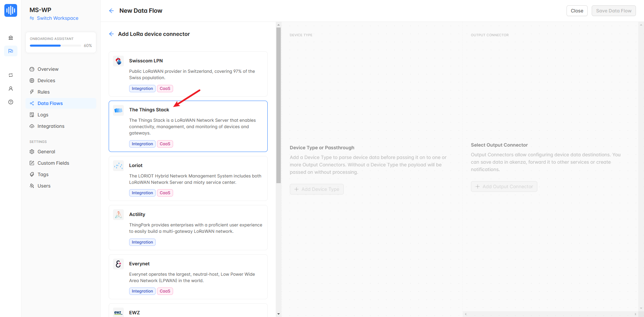The image size is (644, 317).
Task: Click Integration tag on Actility card
Action: (x=142, y=242)
